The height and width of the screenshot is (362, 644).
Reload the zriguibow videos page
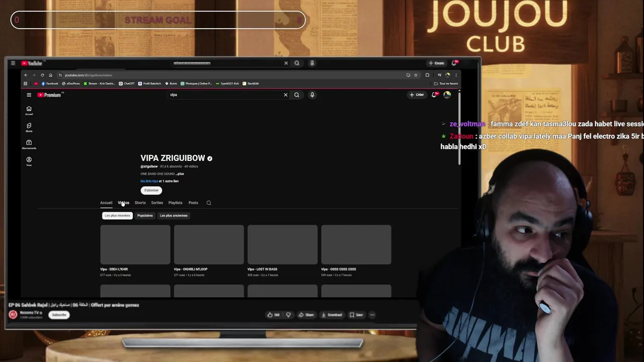click(42, 75)
